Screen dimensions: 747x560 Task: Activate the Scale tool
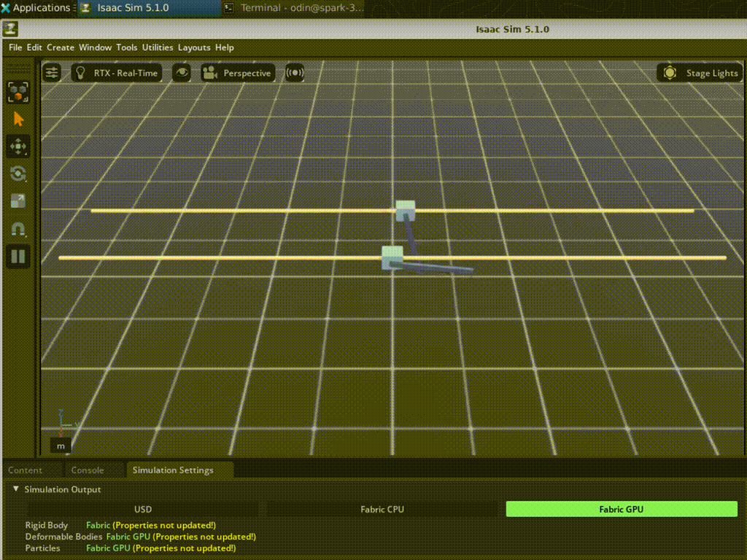18,201
